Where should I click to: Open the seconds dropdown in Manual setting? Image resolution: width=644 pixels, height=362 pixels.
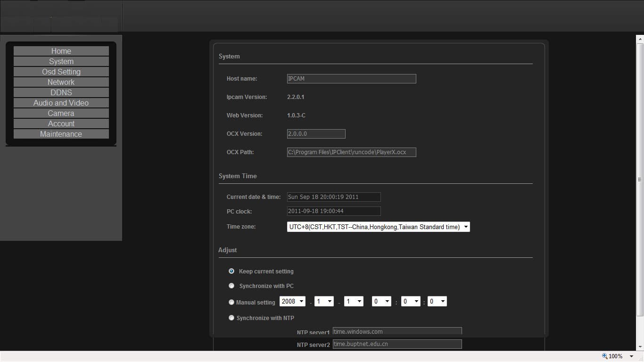(x=437, y=302)
